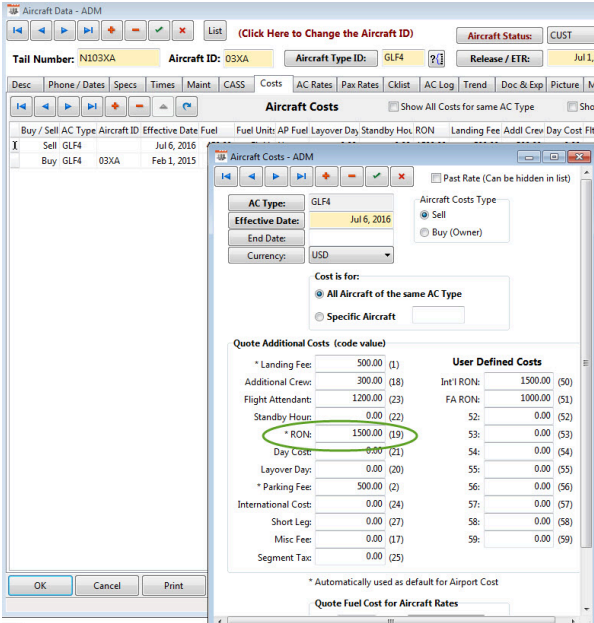
Task: Open the Phone / Dates tab
Action: (x=76, y=85)
